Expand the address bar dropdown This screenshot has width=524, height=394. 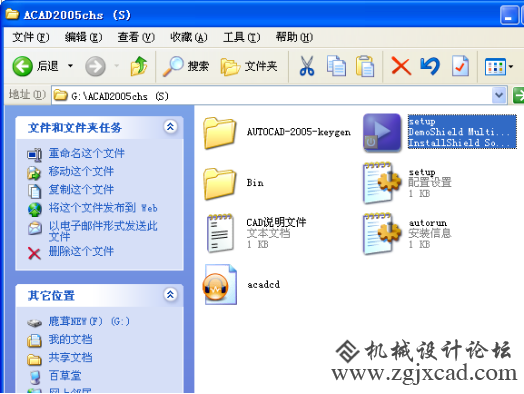499,96
